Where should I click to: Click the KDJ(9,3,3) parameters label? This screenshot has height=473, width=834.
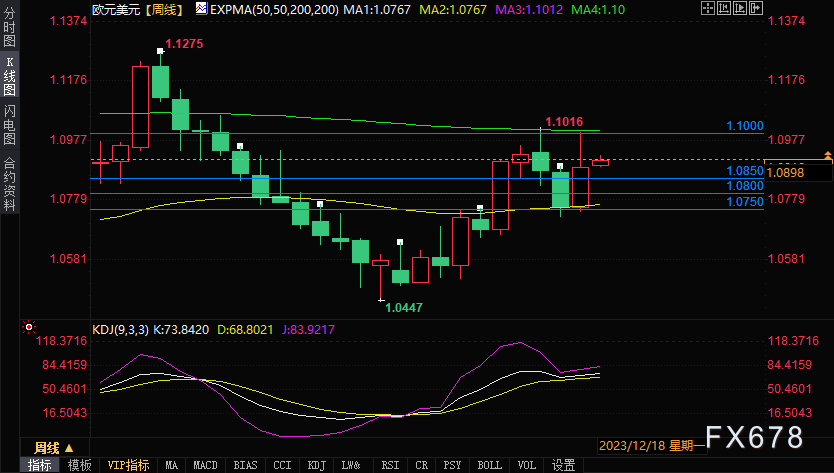120,330
